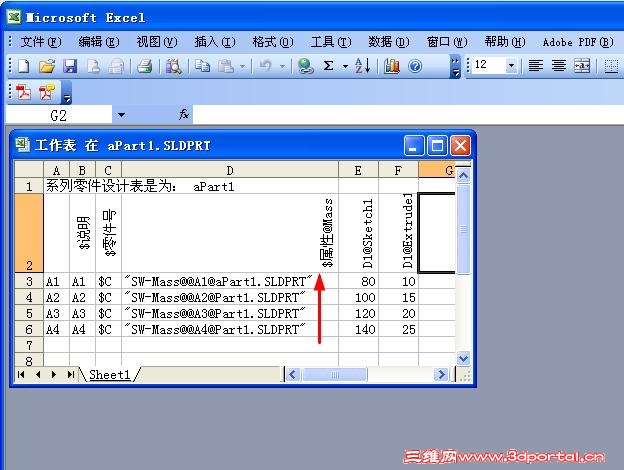Save using the floppy disk icon
This screenshot has height=470, width=624.
click(70, 66)
